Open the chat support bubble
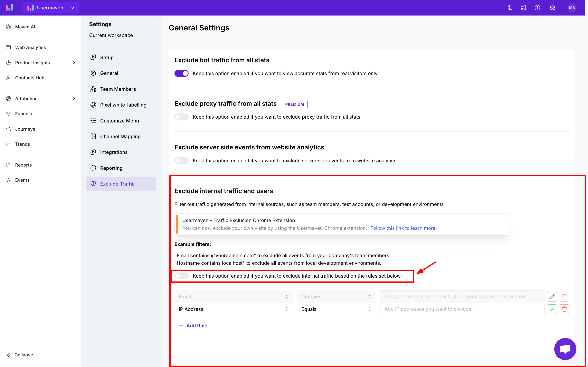Viewport: 588px width, 367px height. (x=565, y=349)
